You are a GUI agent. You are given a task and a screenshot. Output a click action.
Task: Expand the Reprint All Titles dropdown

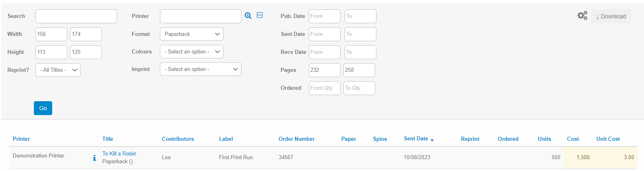pyautogui.click(x=58, y=70)
